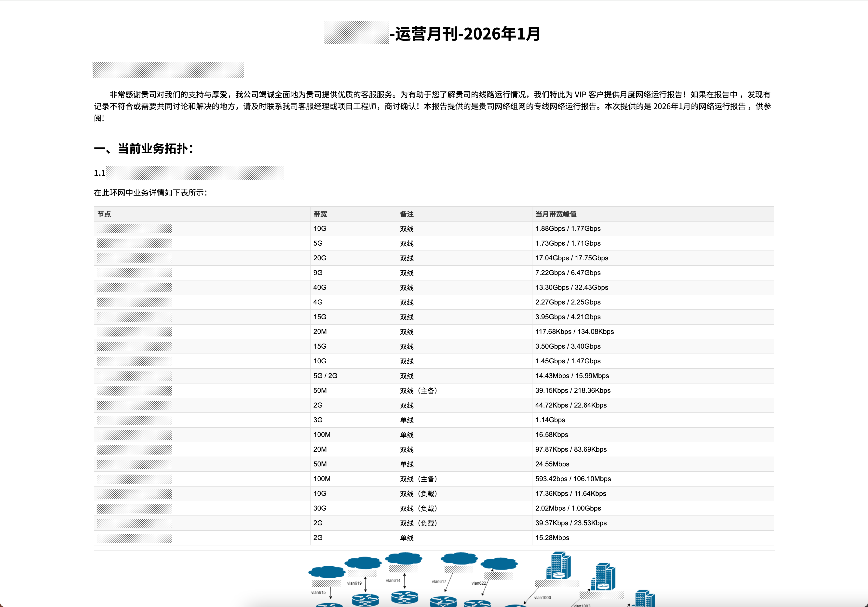Image resolution: width=868 pixels, height=607 pixels.
Task: Click the vlan1000 link label
Action: point(542,597)
